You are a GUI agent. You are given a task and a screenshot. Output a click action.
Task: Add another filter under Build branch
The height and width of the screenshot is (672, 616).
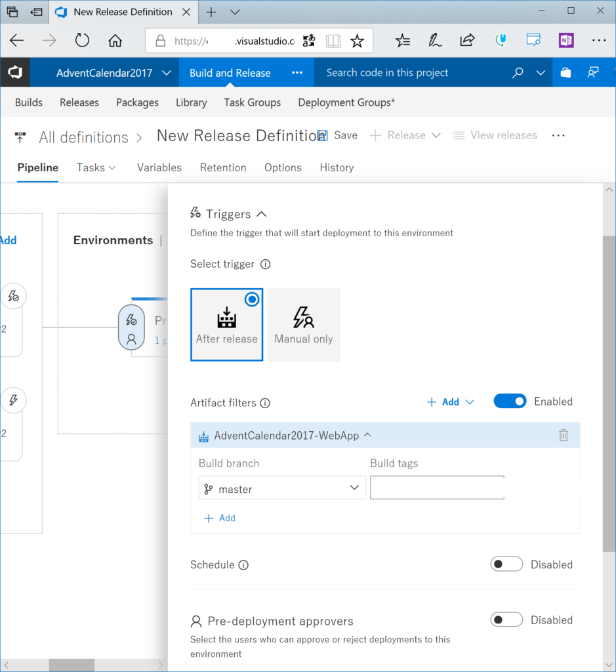tap(220, 518)
